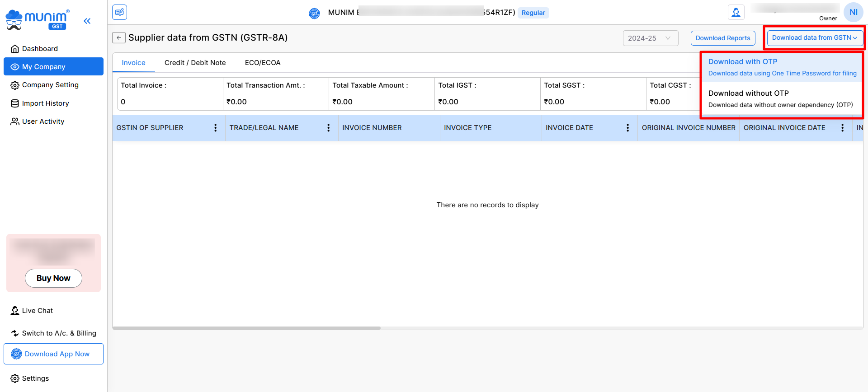The width and height of the screenshot is (868, 392).
Task: Switch to the Credit / Debit Note tab
Action: [x=195, y=63]
